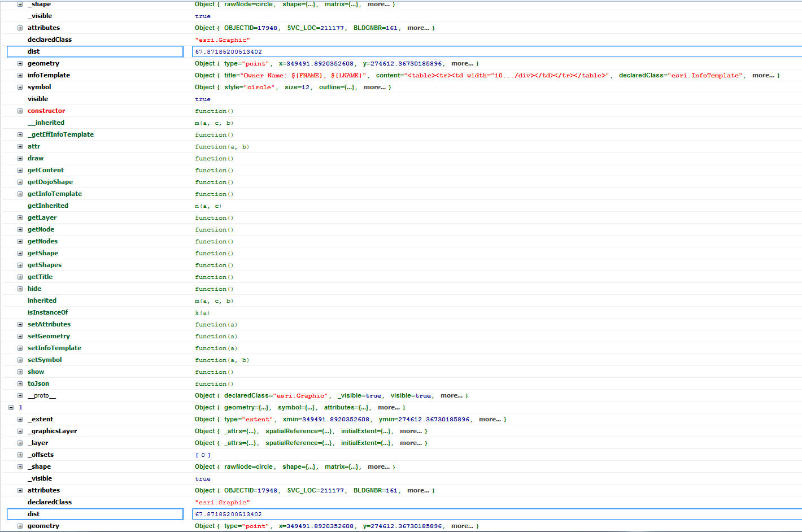Viewport: 802px width, 532px height.
Task: Select the array index 1 label
Action: click(20, 407)
